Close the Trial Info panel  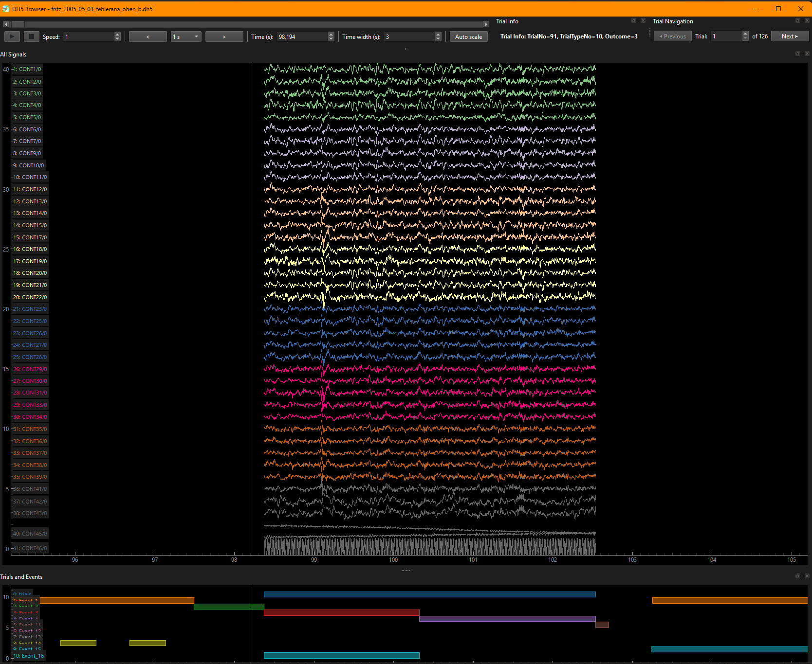[x=643, y=21]
